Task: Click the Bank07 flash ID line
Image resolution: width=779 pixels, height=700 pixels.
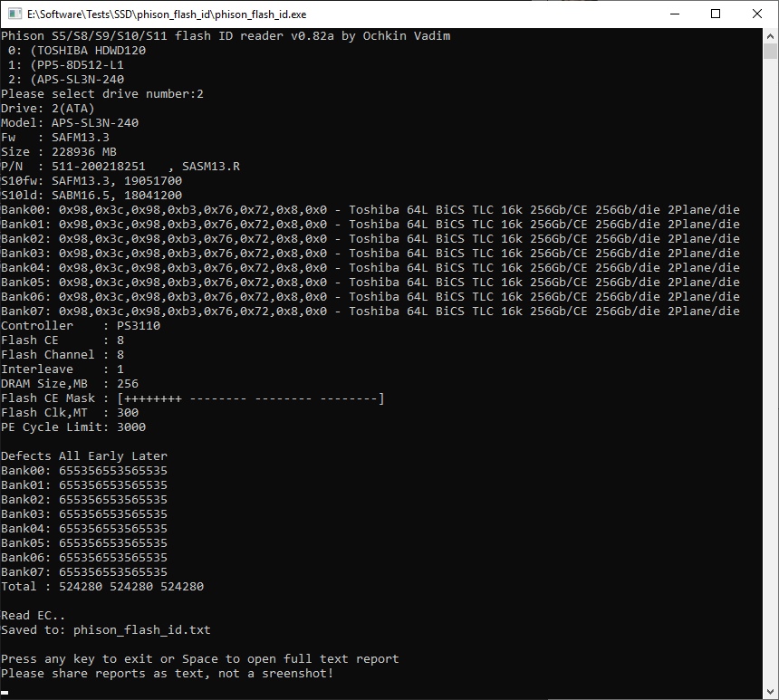Action: click(370, 311)
